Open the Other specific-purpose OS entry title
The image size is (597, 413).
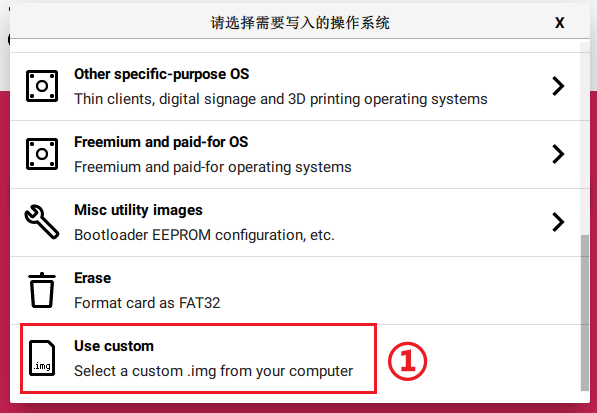161,74
